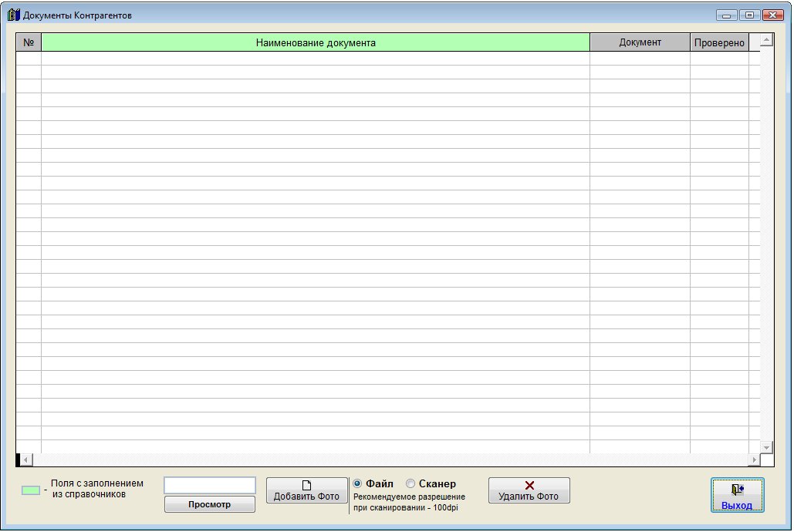Click the Документ column header

coord(640,42)
